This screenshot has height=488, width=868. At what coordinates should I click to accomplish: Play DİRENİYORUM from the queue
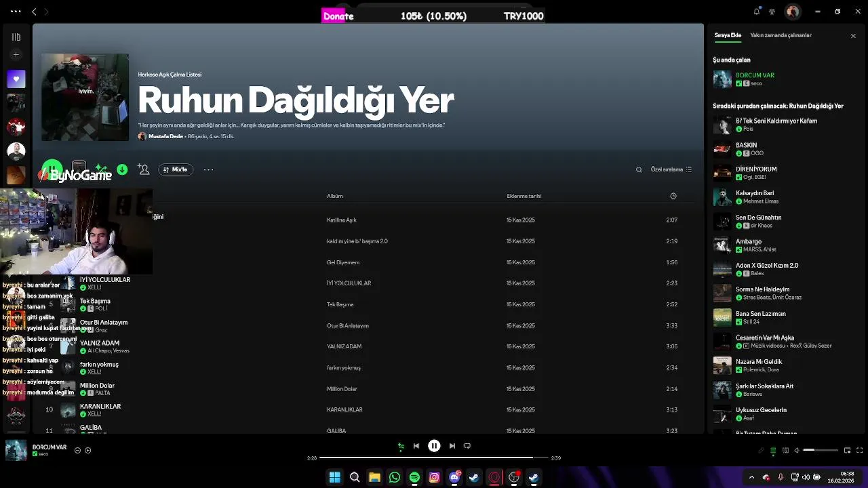[x=785, y=173]
